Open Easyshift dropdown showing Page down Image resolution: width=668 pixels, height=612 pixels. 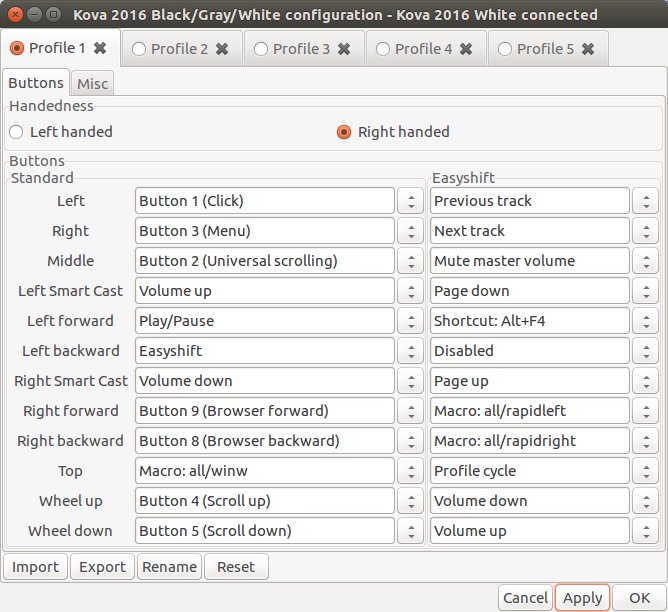click(530, 291)
